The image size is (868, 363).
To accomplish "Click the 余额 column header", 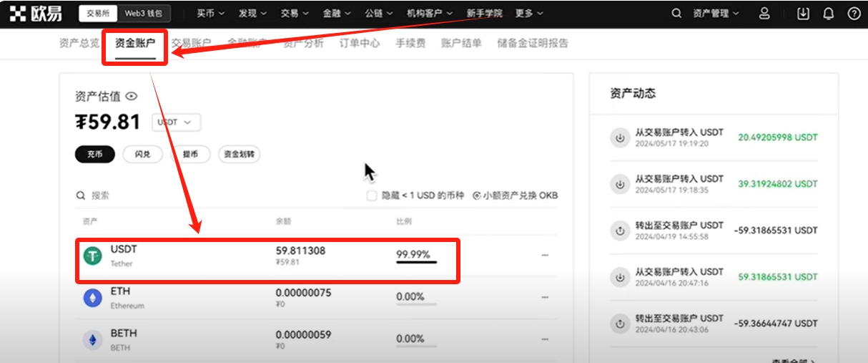I will pos(283,222).
